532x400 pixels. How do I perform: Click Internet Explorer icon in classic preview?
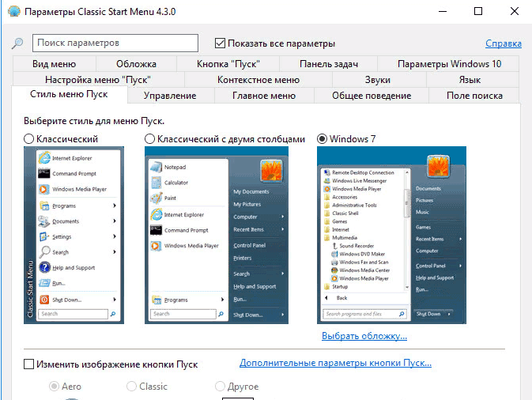point(44,158)
